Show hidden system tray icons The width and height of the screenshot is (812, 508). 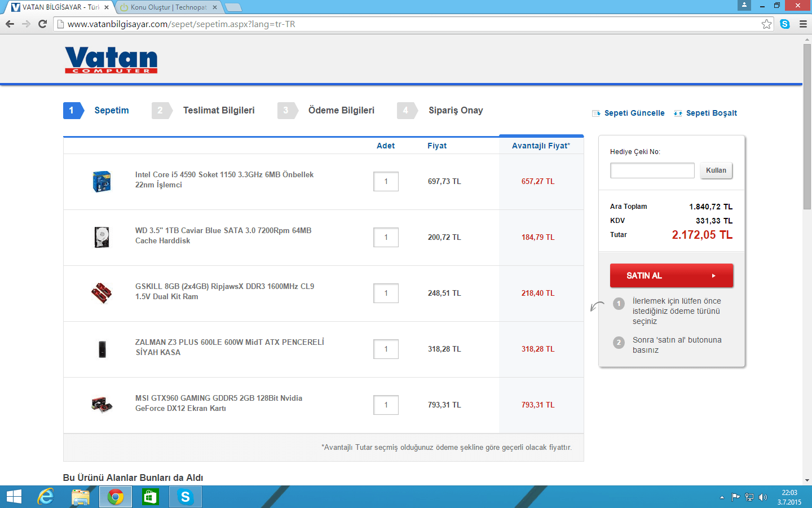[x=722, y=497]
